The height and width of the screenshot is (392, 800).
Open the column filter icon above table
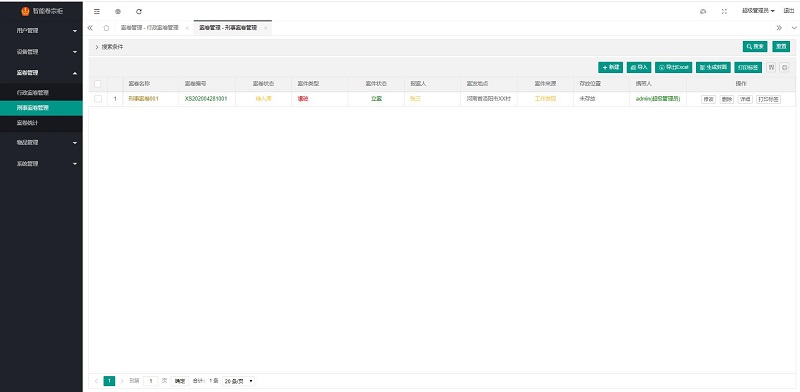771,67
